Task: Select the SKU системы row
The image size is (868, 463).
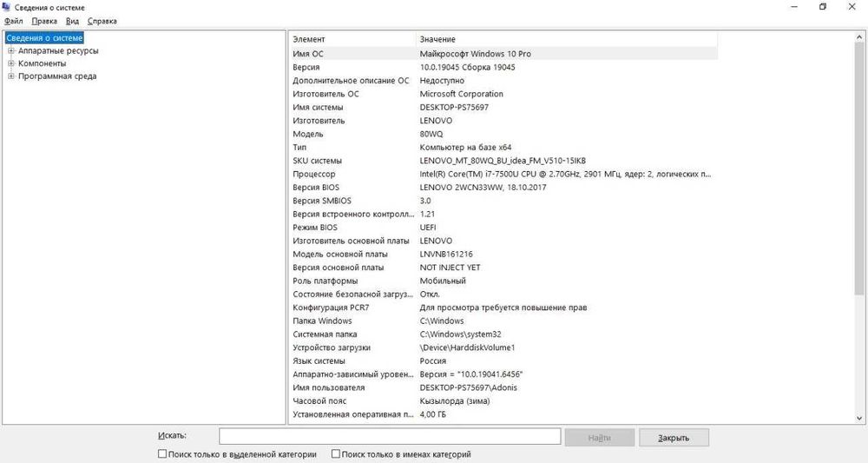Action: click(x=503, y=161)
